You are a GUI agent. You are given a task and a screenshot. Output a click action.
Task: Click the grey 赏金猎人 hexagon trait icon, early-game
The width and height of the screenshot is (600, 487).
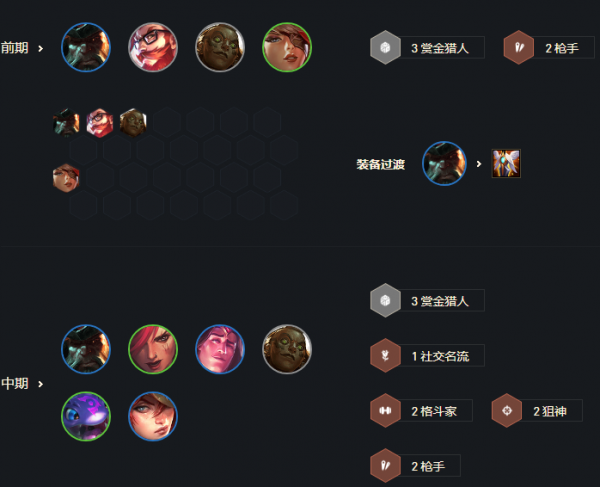point(385,47)
